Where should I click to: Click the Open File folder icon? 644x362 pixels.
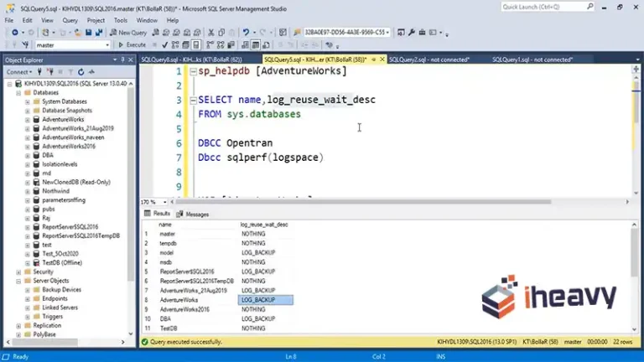coord(77,33)
